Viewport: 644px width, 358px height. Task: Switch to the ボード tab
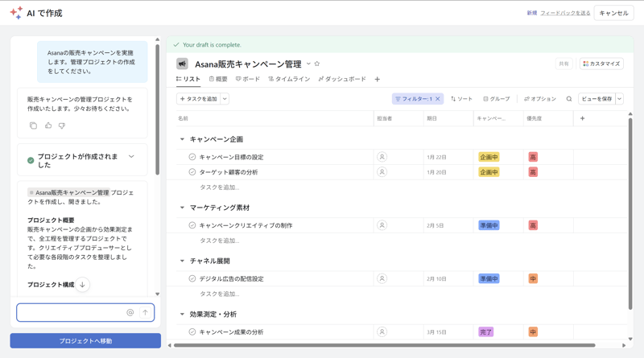point(248,79)
